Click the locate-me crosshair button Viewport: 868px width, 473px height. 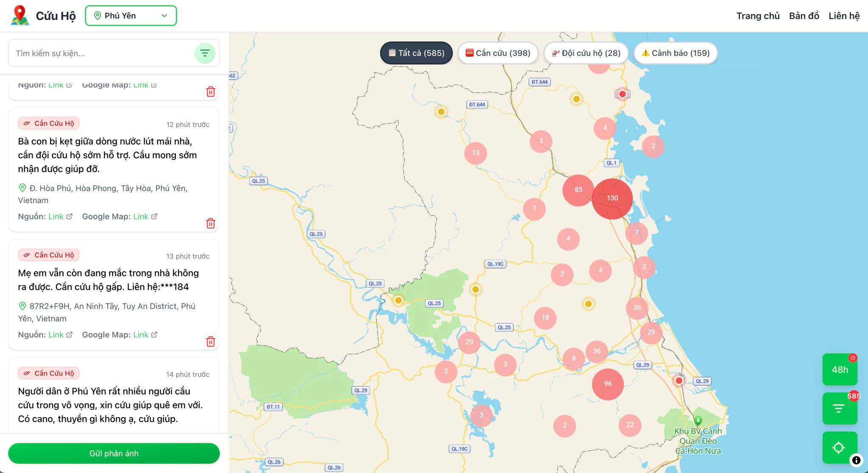tap(839, 448)
